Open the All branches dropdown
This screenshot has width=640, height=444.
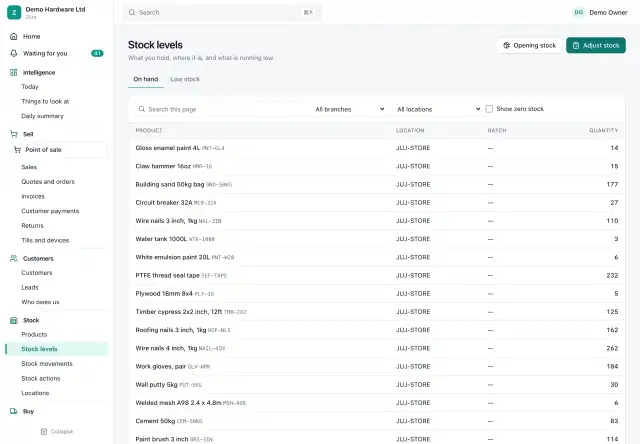coord(350,109)
